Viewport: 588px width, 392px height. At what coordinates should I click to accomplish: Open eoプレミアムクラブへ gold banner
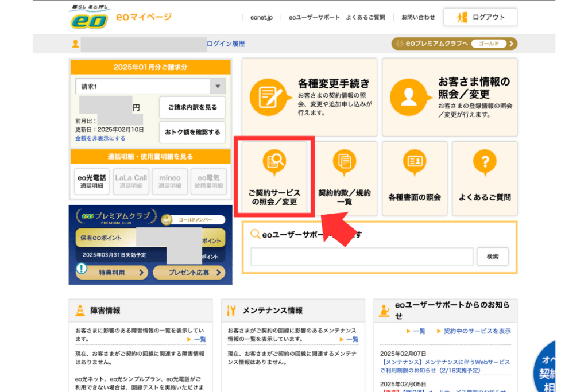click(454, 44)
